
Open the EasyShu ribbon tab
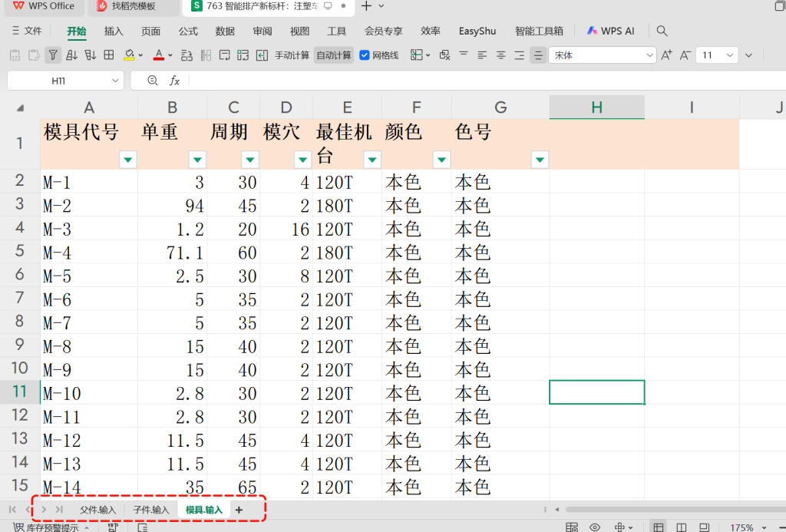[x=477, y=31]
